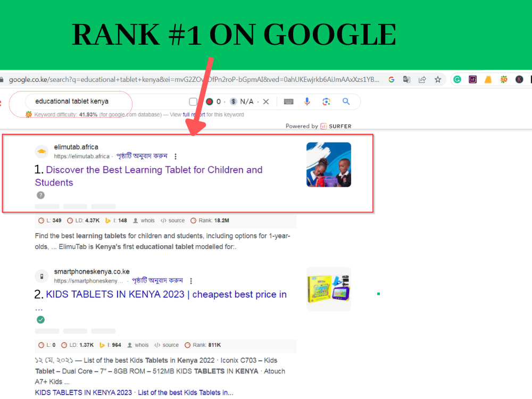532x399 pixels.
Task: Click the magnifier search button
Action: 346,102
